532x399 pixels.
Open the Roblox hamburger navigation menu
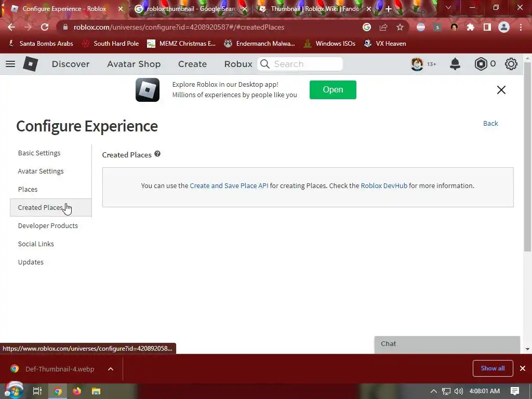[10, 64]
